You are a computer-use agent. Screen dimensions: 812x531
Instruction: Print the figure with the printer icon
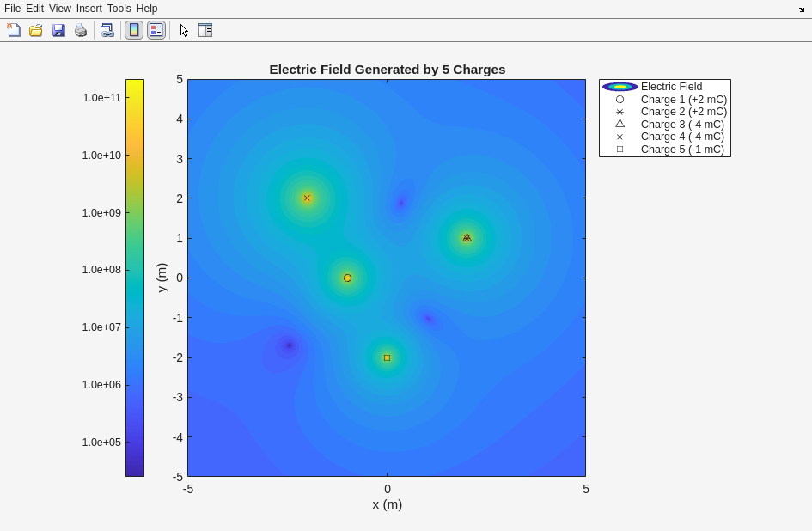(x=81, y=30)
